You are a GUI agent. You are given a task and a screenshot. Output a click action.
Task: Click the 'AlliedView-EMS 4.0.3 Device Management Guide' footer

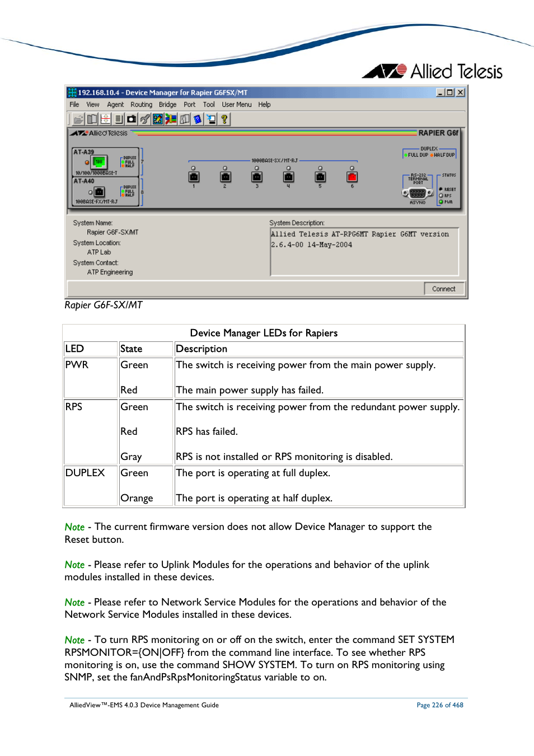pyautogui.click(x=144, y=705)
